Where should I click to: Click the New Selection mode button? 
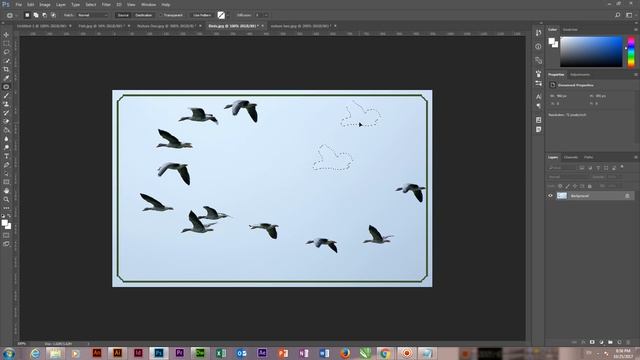click(27, 15)
